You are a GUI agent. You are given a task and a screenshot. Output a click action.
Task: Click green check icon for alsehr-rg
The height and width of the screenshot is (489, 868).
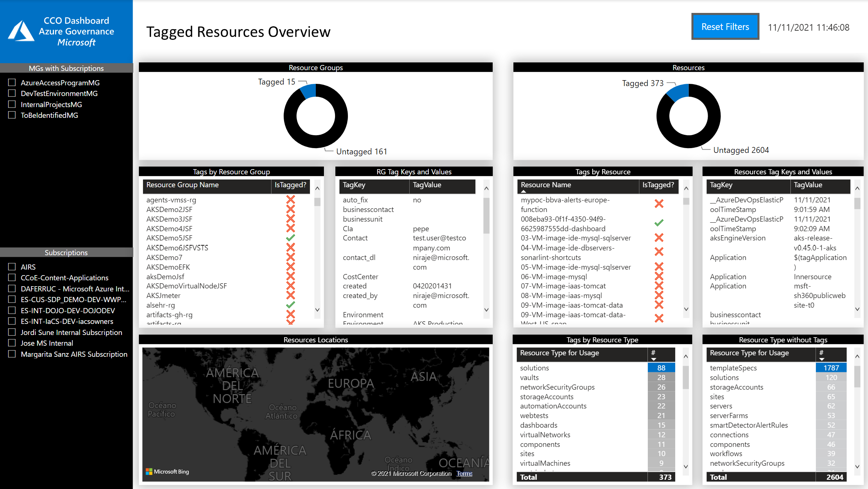coord(291,305)
